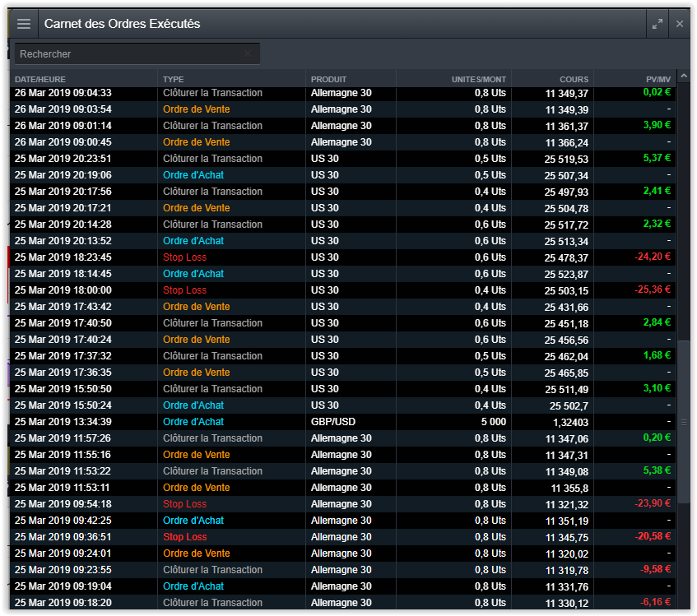The height and width of the screenshot is (616, 697).
Task: Click the -25,36 € loss value
Action: 653,290
